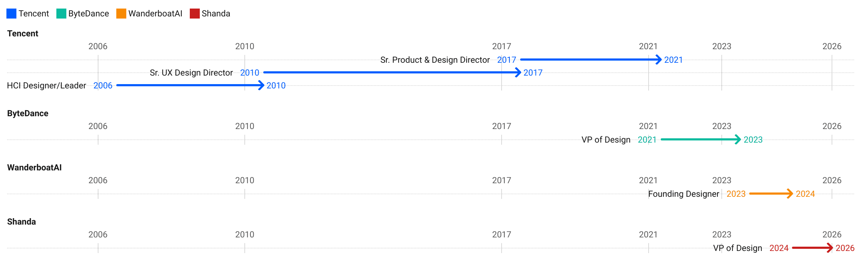
Task: Select the Founding Designer role label
Action: tap(684, 194)
